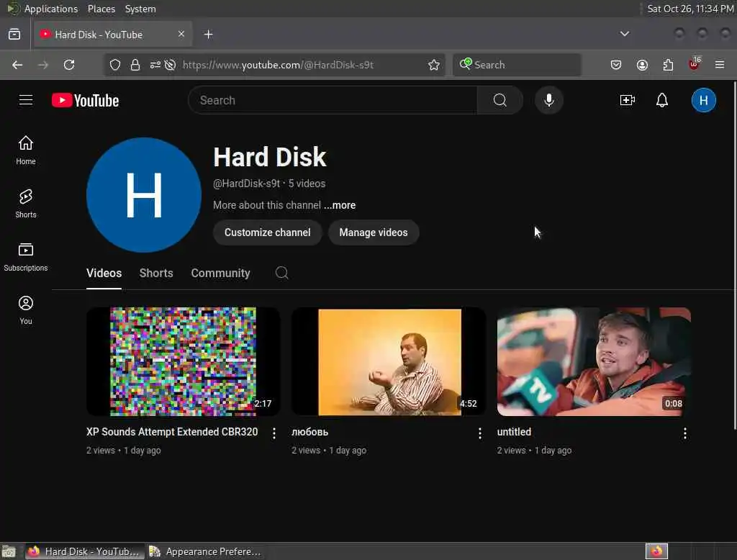Viewport: 737px width, 560px height.
Task: Click the YouTube logo
Action: 85,100
